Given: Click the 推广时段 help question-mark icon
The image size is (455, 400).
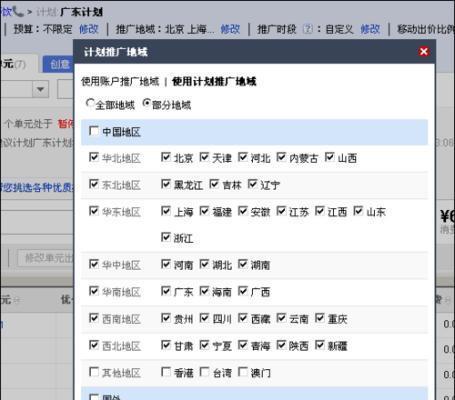Looking at the screenshot, I should pos(308,29).
